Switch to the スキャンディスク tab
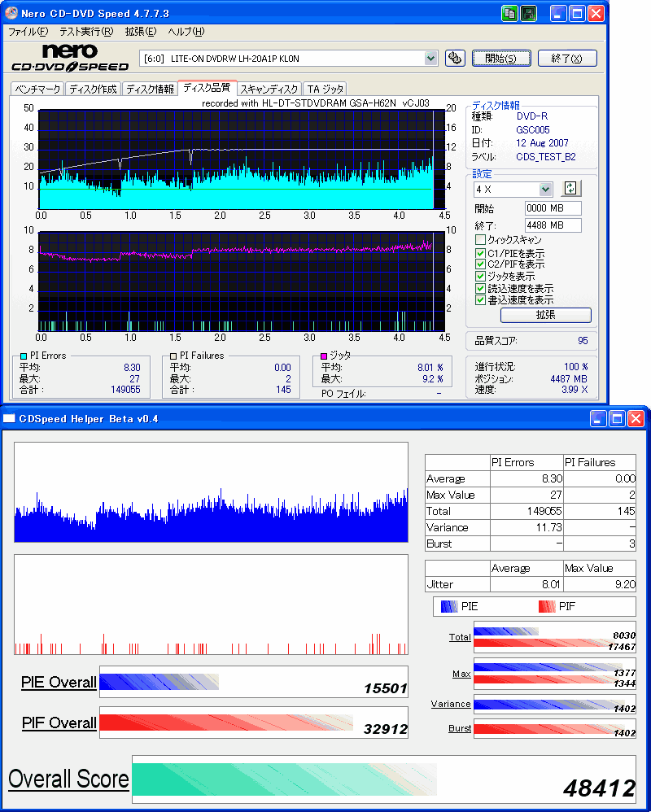Image resolution: width=651 pixels, height=812 pixels. [x=269, y=89]
